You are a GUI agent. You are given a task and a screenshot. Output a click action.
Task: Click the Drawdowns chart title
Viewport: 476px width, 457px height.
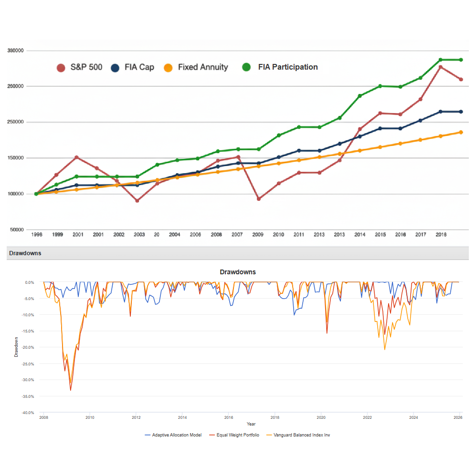pos(237,271)
